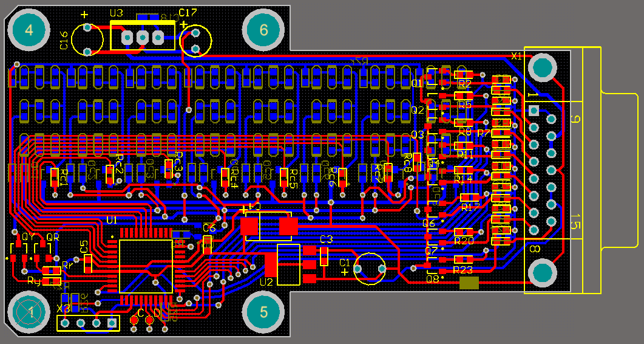The width and height of the screenshot is (644, 344).
Task: Click the U3 three-pin regulator footprint
Action: pos(143,37)
